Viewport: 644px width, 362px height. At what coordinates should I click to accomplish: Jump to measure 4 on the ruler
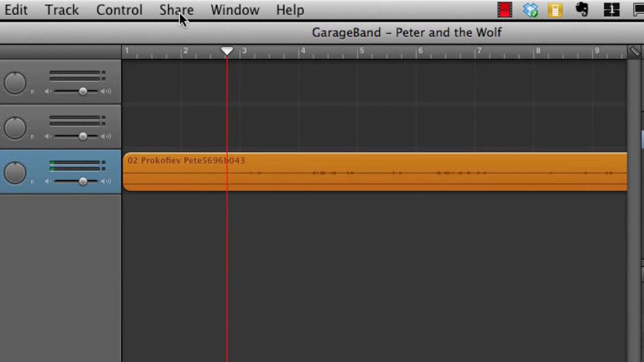point(303,51)
